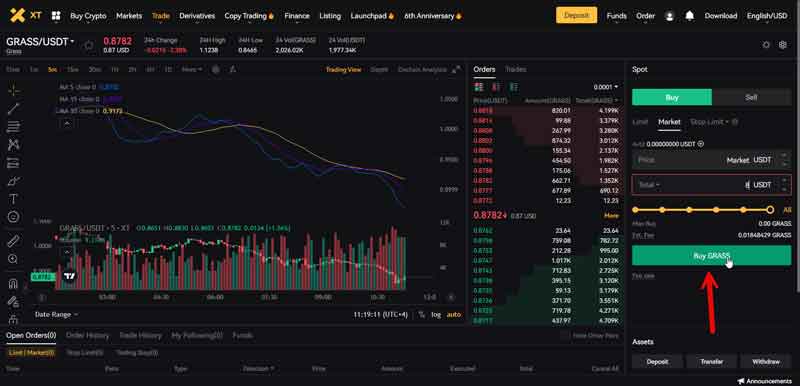Select the 15m interval

click(72, 69)
